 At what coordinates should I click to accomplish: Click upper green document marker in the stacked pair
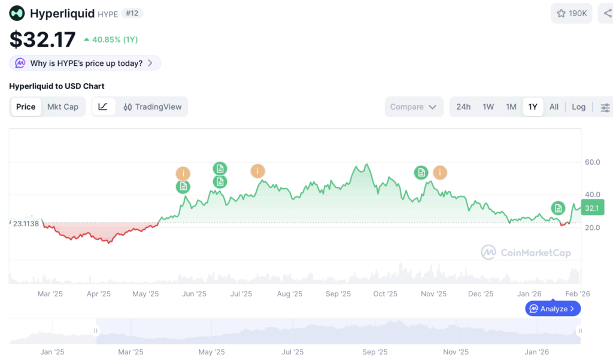tap(220, 169)
